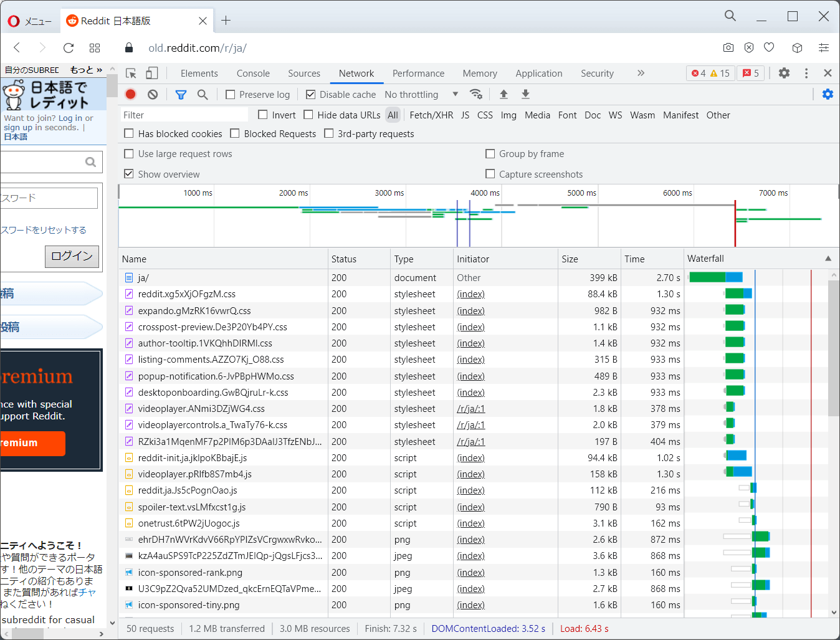Enable Use large request rows

pos(129,154)
